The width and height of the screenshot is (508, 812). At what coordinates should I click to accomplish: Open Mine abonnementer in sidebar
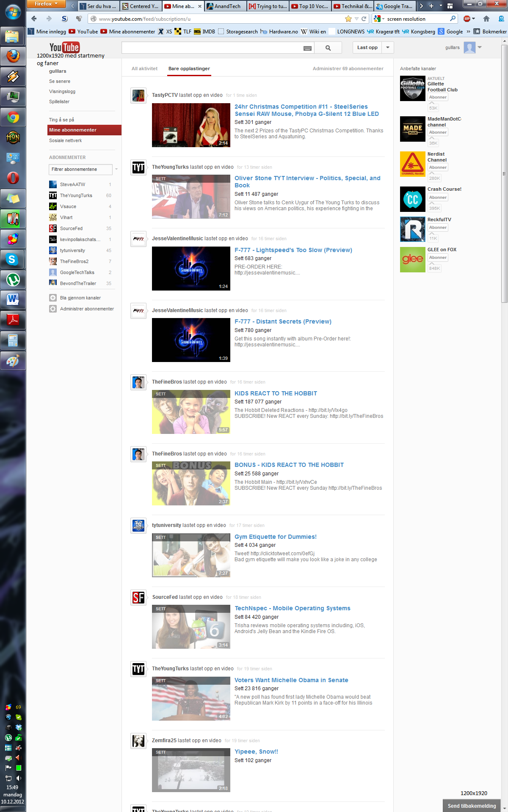[84, 130]
